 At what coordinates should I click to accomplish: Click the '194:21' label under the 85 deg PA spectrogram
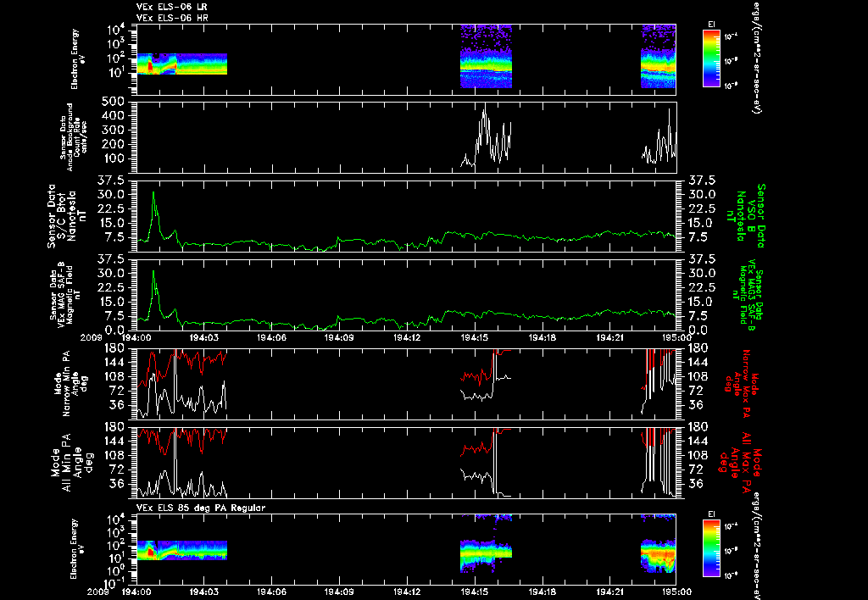tap(610, 592)
